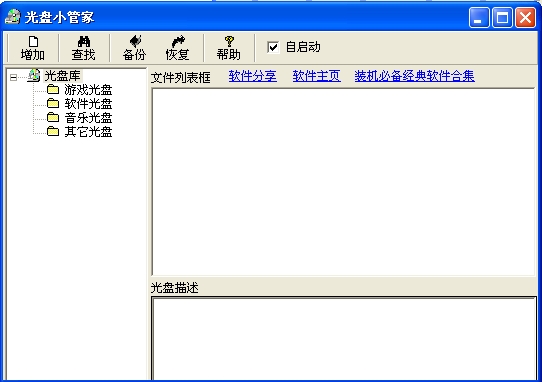
Task: Click the 软件光盘 folder icon
Action: coord(53,103)
